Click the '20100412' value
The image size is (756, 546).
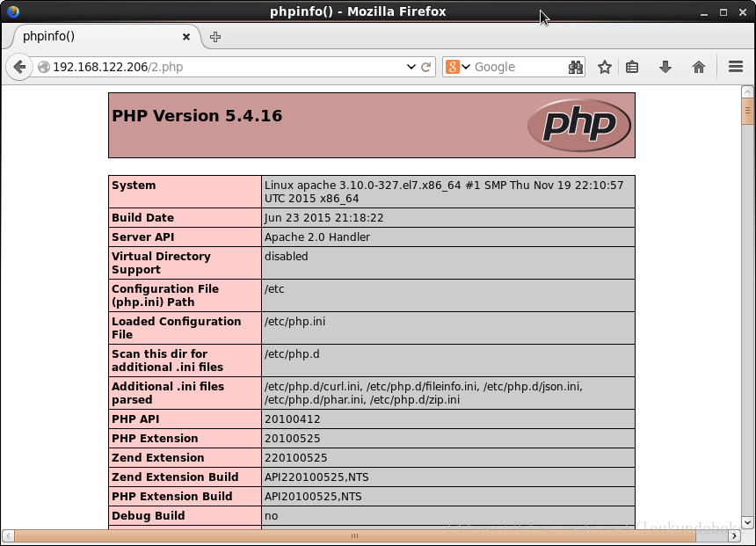click(x=292, y=419)
